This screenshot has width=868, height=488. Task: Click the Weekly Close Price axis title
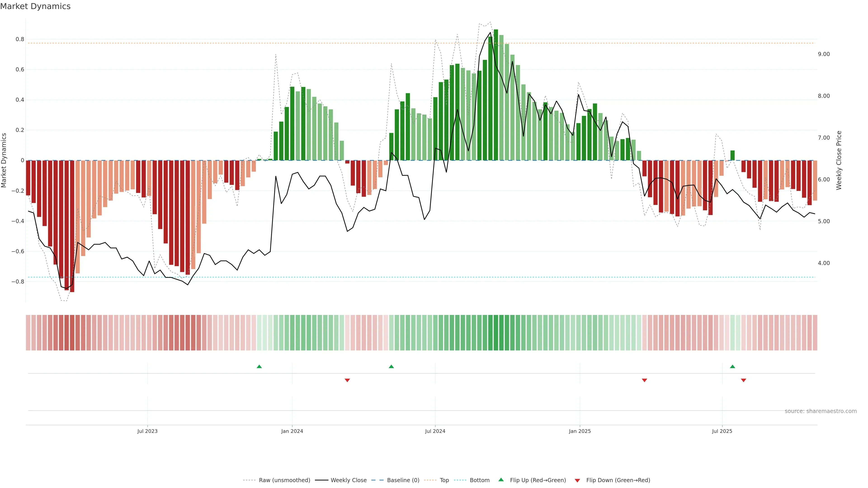click(x=839, y=160)
